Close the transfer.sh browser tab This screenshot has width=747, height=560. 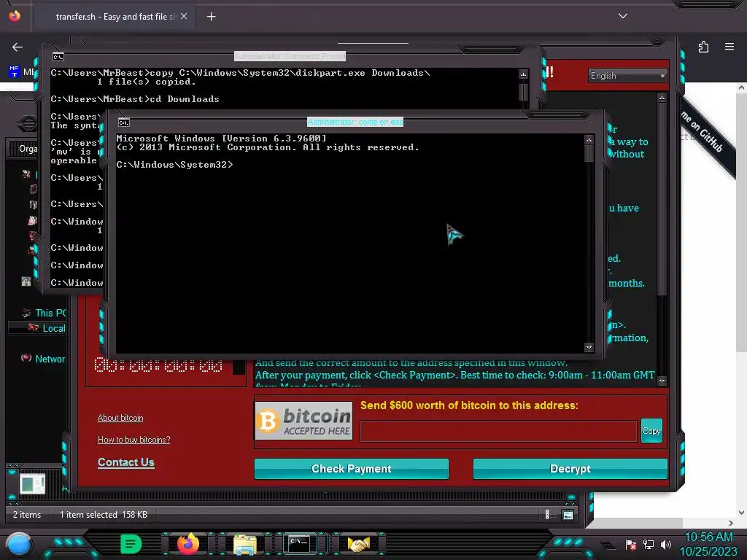coord(184,16)
